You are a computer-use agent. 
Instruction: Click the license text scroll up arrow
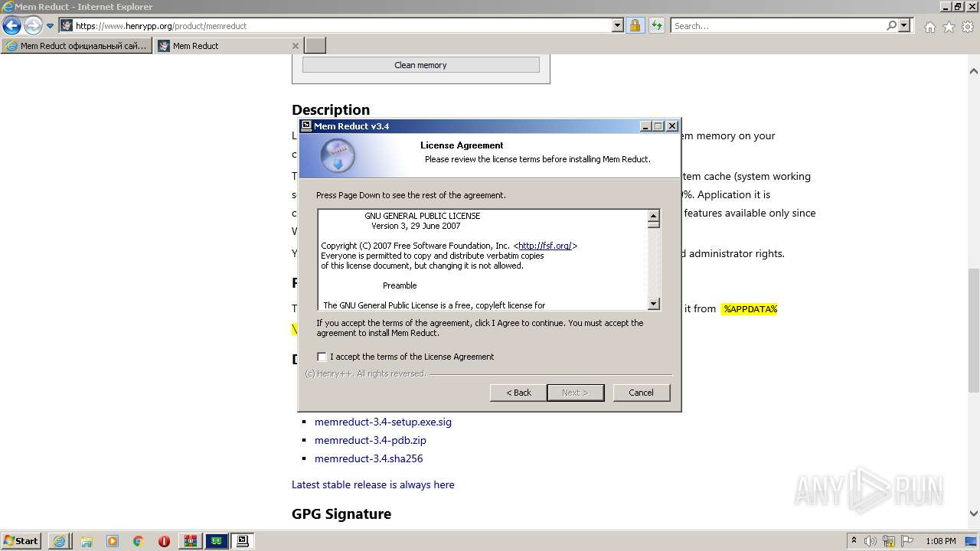[x=653, y=217]
